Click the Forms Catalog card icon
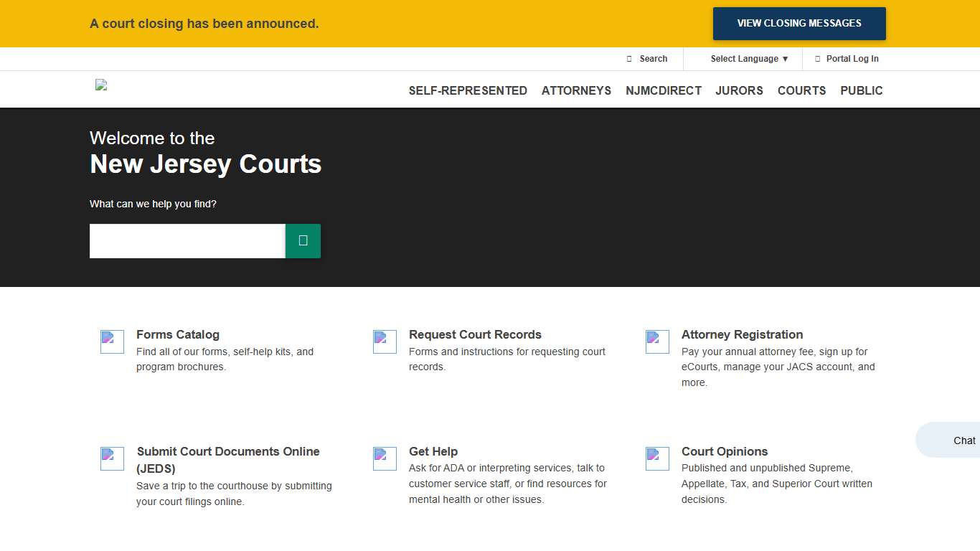The height and width of the screenshot is (551, 980). [x=112, y=342]
